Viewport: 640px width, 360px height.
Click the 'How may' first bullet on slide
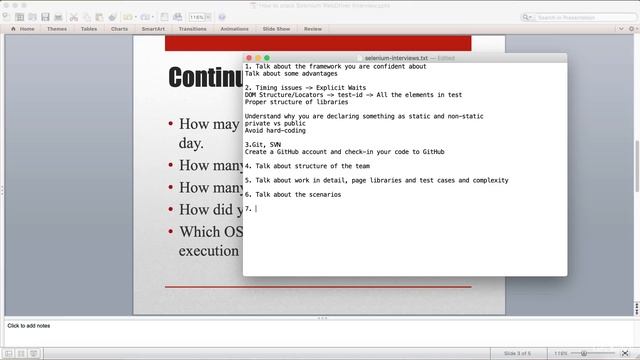point(209,124)
